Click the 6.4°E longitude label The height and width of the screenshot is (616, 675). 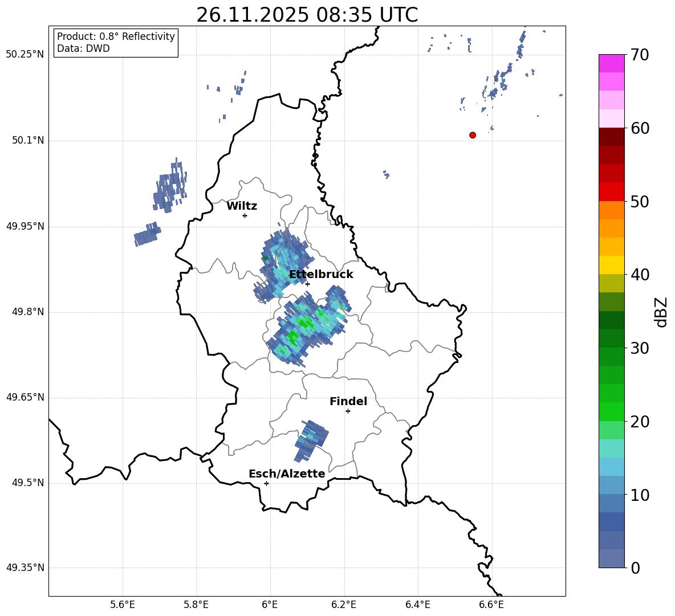tap(417, 605)
